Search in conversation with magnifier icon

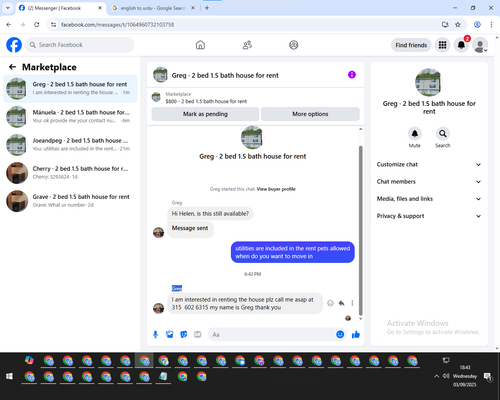tap(443, 134)
